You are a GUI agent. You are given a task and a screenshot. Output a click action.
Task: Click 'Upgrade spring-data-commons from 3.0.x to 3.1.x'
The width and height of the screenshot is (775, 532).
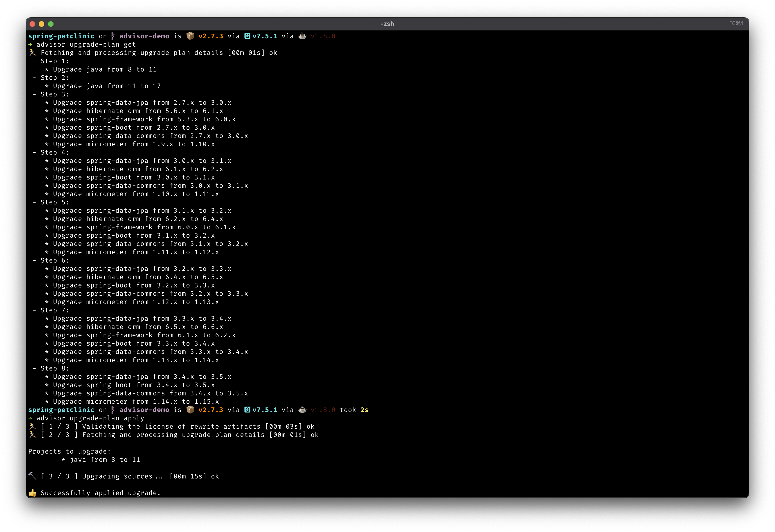pos(150,186)
